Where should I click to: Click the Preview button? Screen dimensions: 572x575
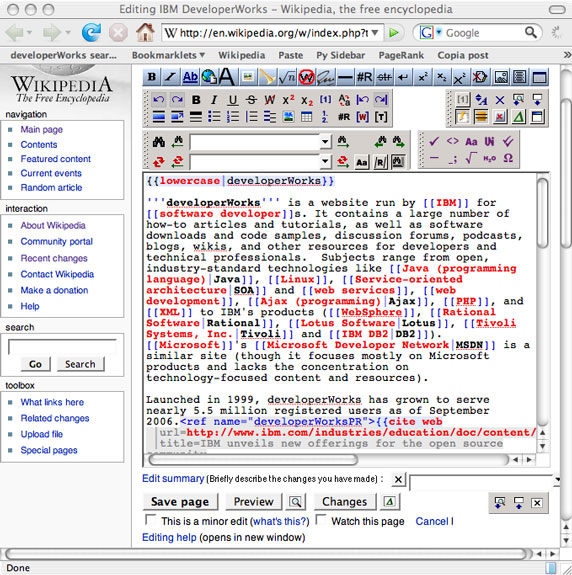coord(254,502)
